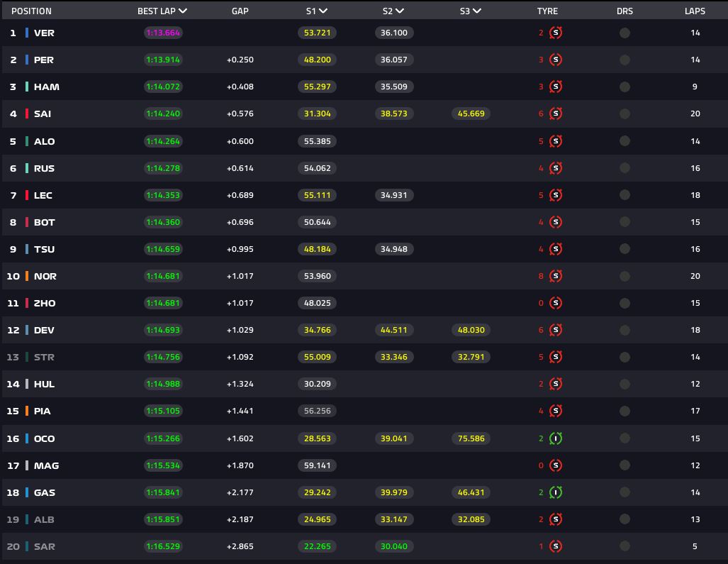This screenshot has width=728, height=564.
Task: Open the BEST LAP column dropdown
Action: pyautogui.click(x=183, y=11)
